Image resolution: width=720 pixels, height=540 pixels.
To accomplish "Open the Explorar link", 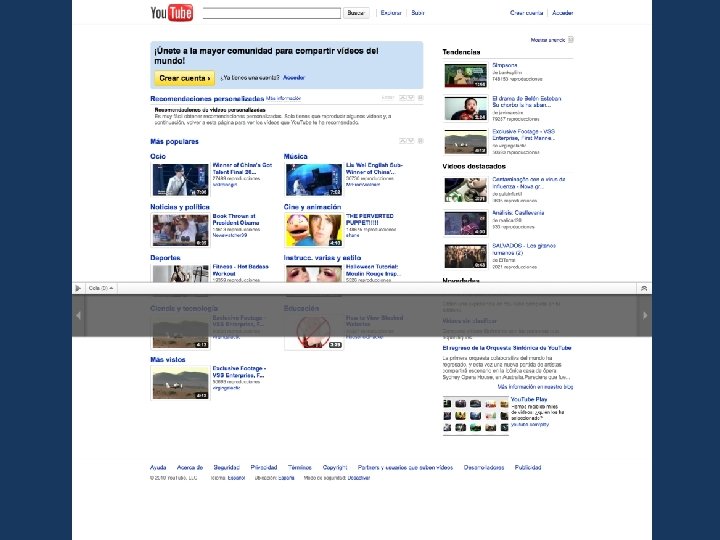I will pos(391,13).
